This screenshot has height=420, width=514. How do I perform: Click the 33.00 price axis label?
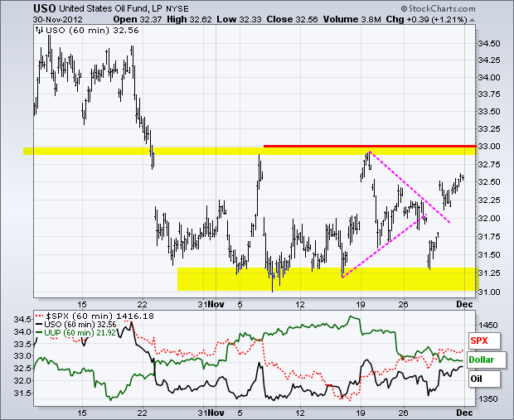489,146
